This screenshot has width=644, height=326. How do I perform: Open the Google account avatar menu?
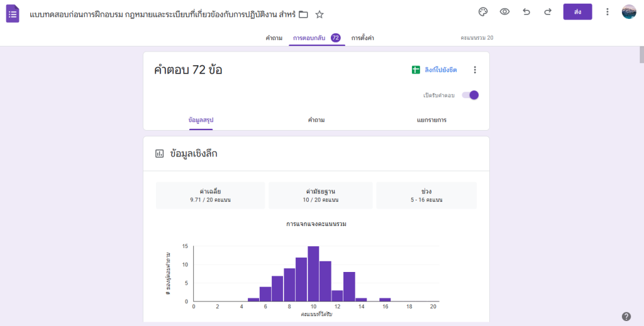coord(629,12)
